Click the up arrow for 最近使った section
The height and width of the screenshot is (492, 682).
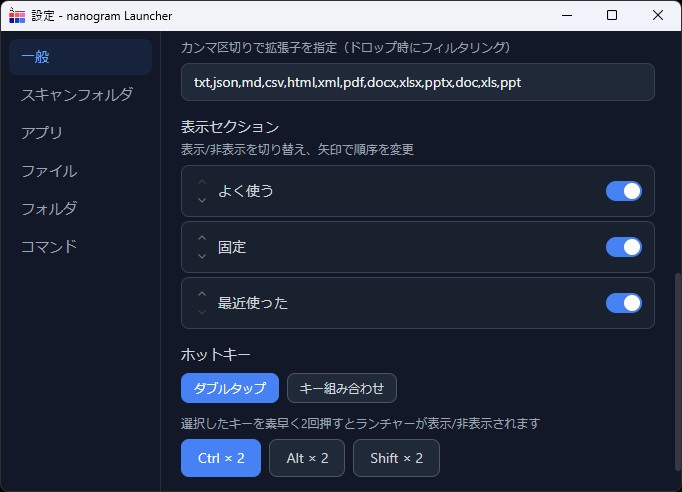point(202,294)
